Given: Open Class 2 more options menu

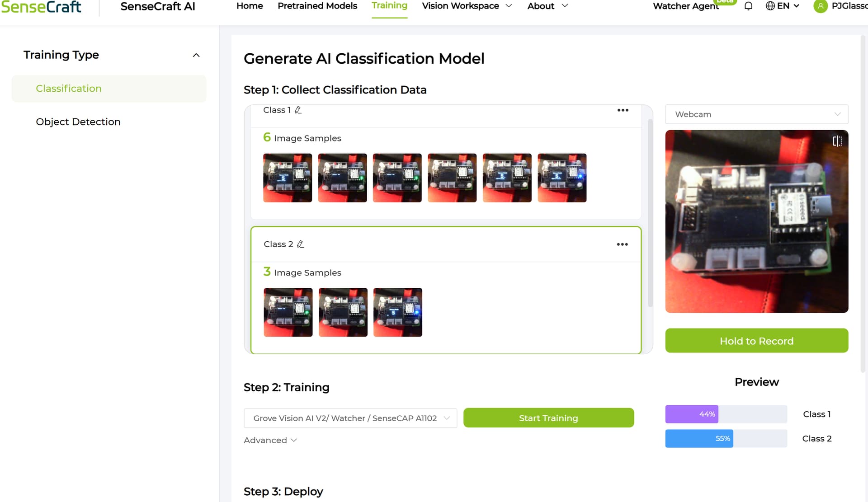Looking at the screenshot, I should tap(622, 244).
